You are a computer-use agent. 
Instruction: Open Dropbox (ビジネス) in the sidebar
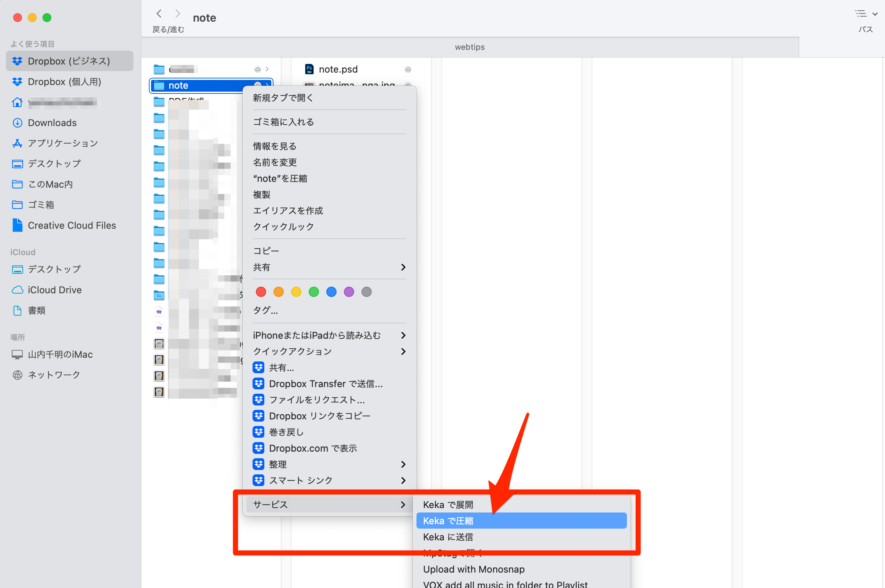click(69, 61)
